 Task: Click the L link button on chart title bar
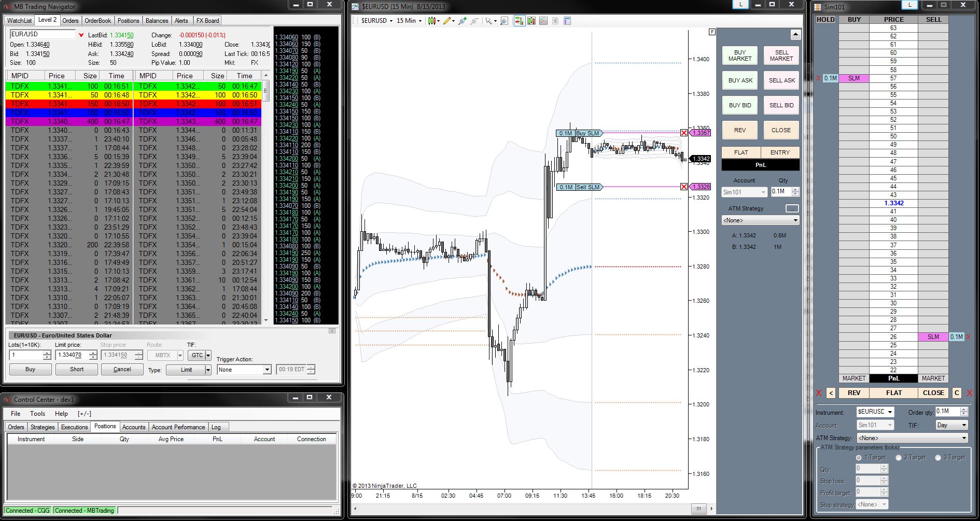(740, 5)
